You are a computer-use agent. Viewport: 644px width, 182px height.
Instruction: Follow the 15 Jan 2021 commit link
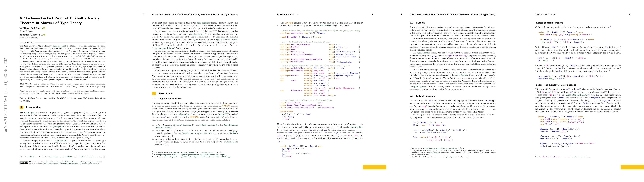click(x=57, y=157)
